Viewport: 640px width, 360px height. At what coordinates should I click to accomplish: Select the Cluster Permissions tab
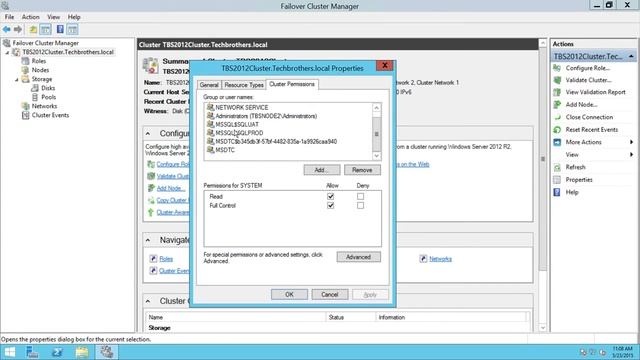[292, 84]
